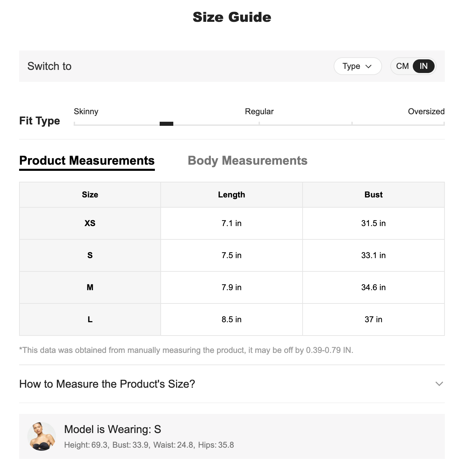Select the L size row

click(x=232, y=319)
